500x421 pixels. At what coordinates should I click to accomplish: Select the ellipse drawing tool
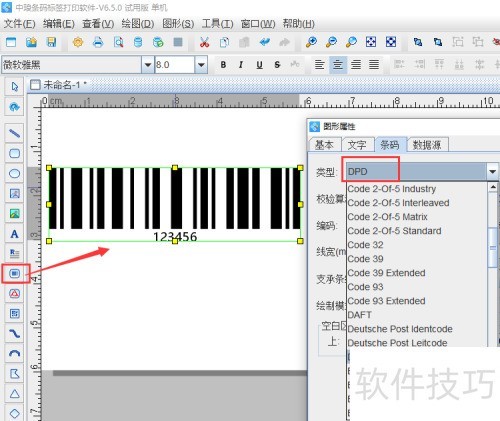[14, 174]
